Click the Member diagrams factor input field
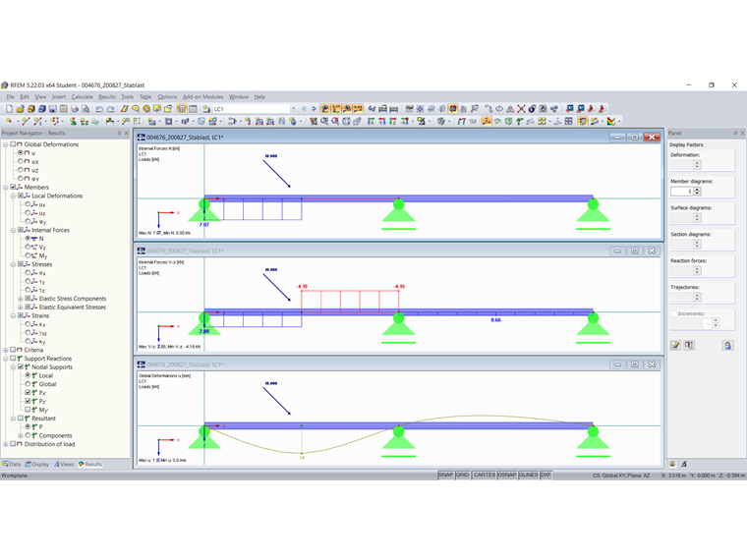 [682, 191]
